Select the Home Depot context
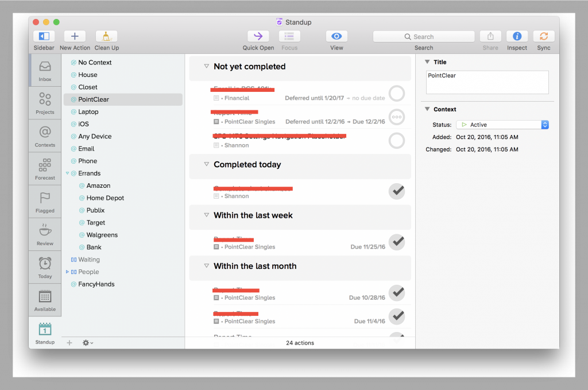The width and height of the screenshot is (588, 390). point(105,198)
